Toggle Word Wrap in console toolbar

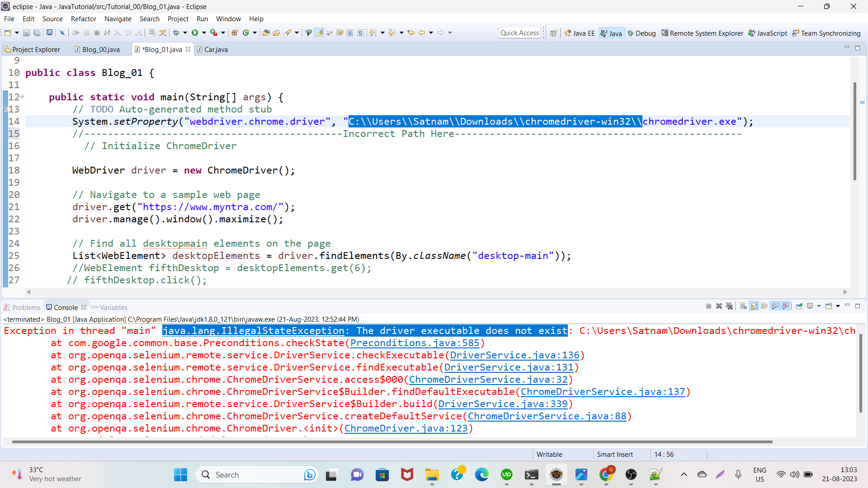[764, 306]
